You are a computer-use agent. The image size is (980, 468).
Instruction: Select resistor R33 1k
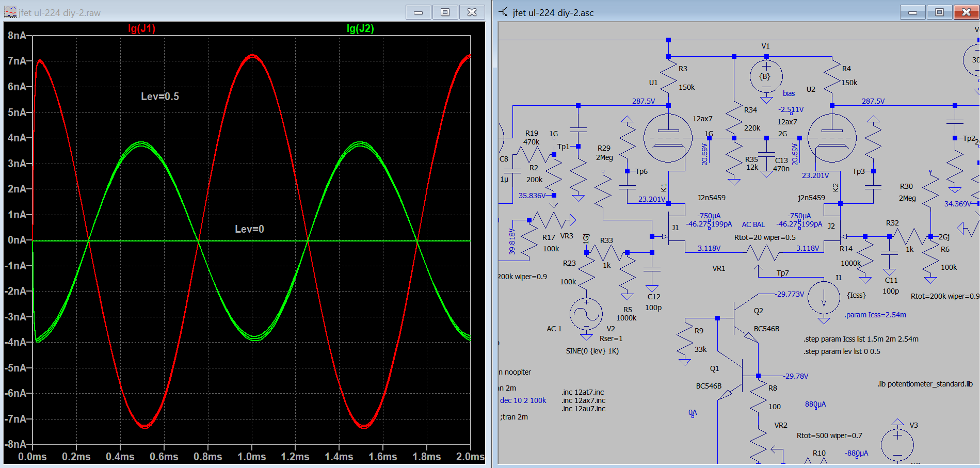pyautogui.click(x=606, y=252)
